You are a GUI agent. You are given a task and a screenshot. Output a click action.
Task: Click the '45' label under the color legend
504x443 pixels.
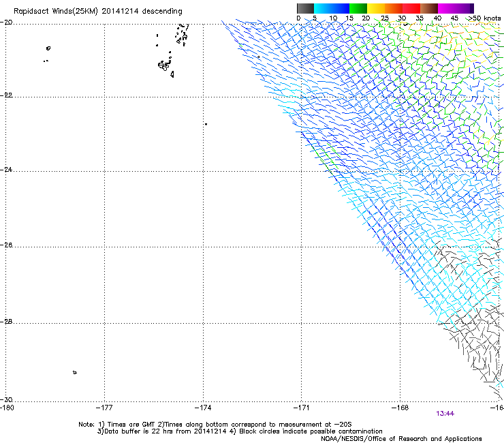pyautogui.click(x=454, y=18)
